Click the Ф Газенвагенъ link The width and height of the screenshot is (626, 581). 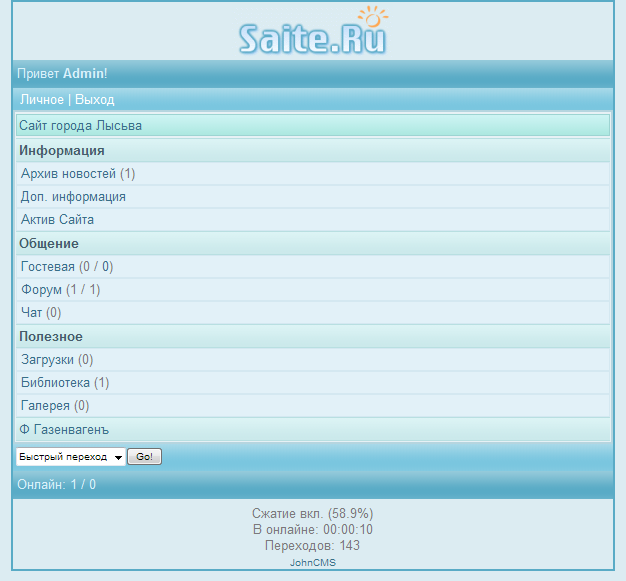click(x=63, y=430)
